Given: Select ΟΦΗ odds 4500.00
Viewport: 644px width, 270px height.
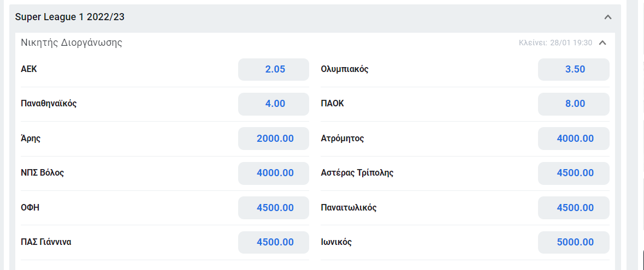Looking at the screenshot, I should [x=274, y=208].
